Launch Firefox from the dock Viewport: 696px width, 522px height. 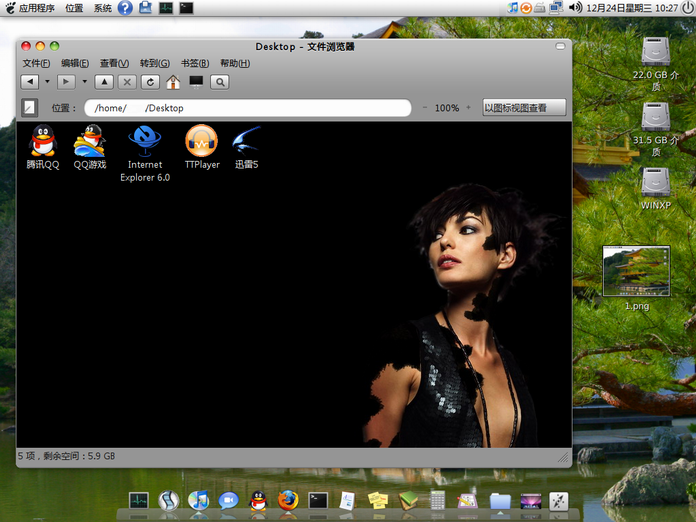(x=288, y=500)
